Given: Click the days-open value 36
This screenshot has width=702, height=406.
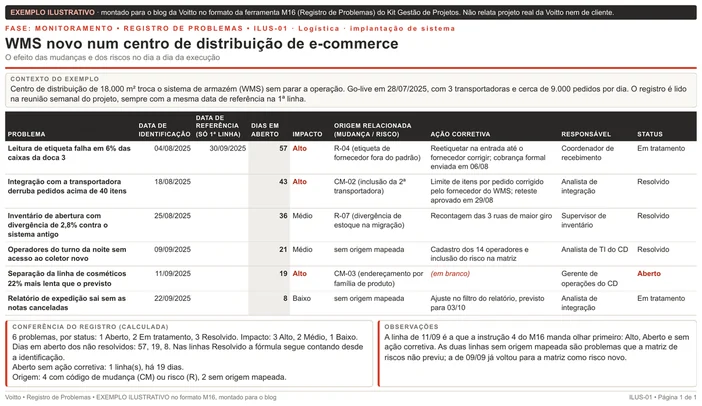Looking at the screenshot, I should click(x=283, y=216).
